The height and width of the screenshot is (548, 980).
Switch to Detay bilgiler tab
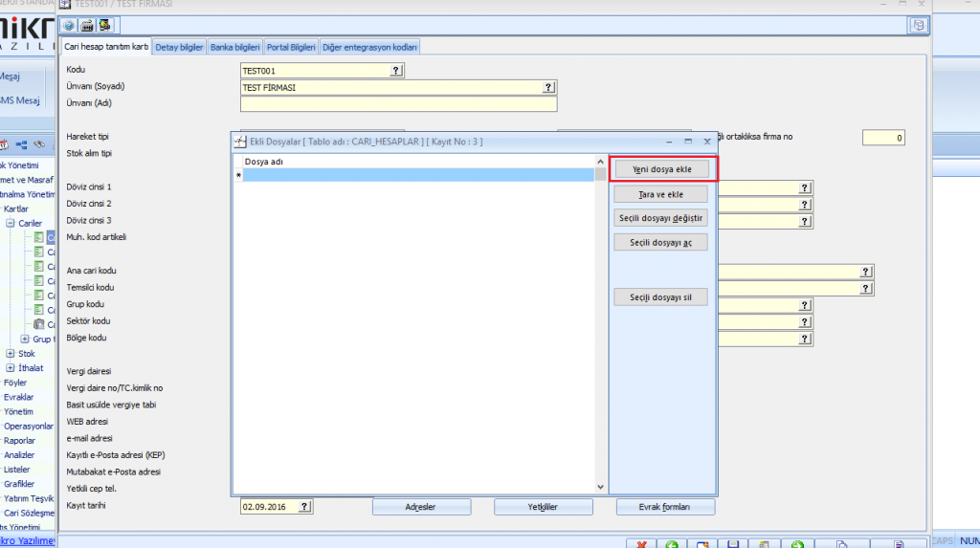pyautogui.click(x=179, y=47)
